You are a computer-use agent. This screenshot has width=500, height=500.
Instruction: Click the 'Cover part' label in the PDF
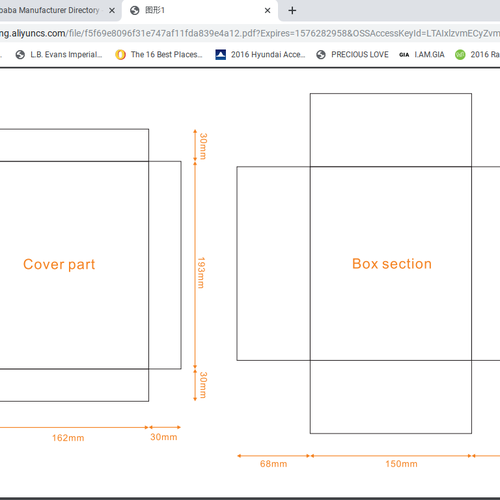[x=59, y=264]
